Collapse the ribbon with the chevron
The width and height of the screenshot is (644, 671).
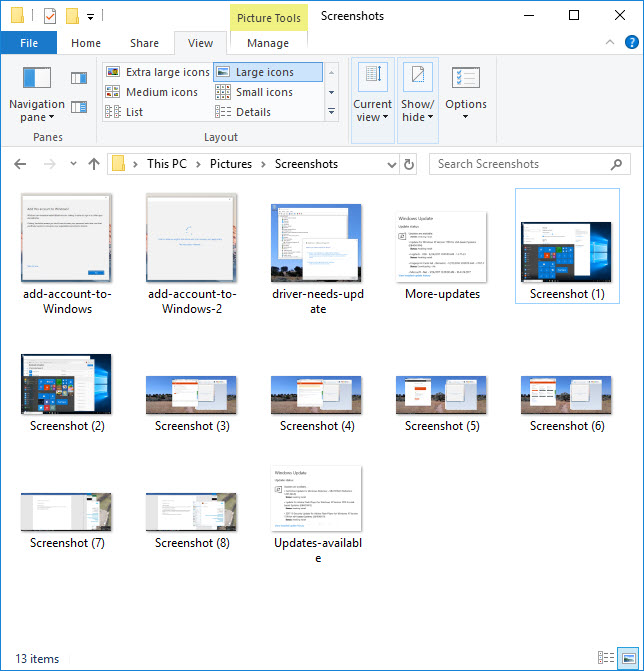pyautogui.click(x=610, y=42)
